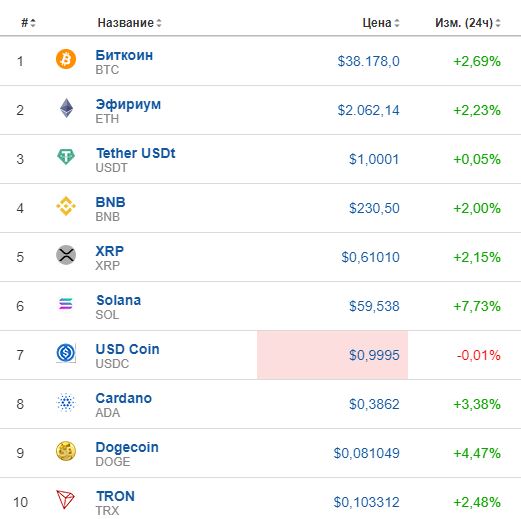The height and width of the screenshot is (519, 521).
Task: Click the green Tether USDT icon
Action: point(66,157)
